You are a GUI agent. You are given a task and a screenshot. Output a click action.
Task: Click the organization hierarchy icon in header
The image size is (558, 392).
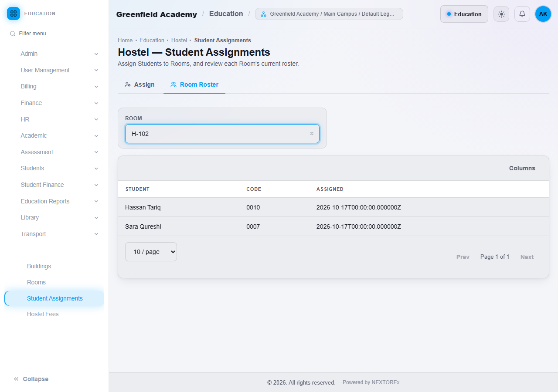tap(263, 14)
